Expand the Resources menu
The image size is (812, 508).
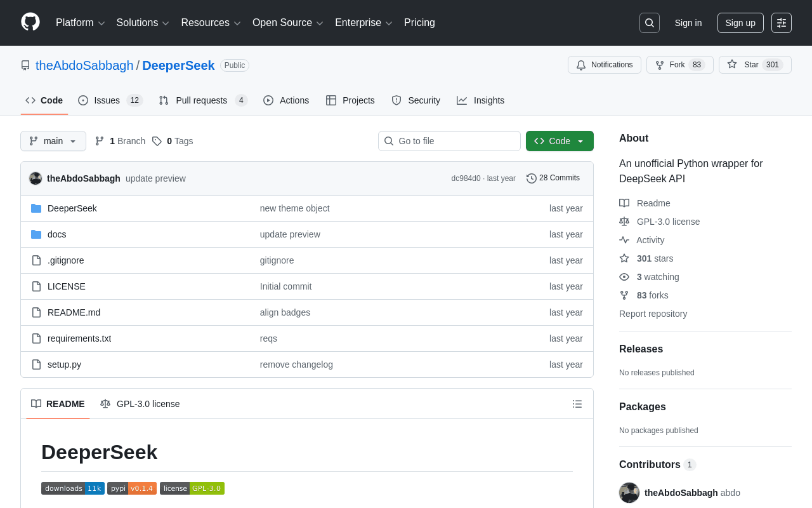[211, 23]
